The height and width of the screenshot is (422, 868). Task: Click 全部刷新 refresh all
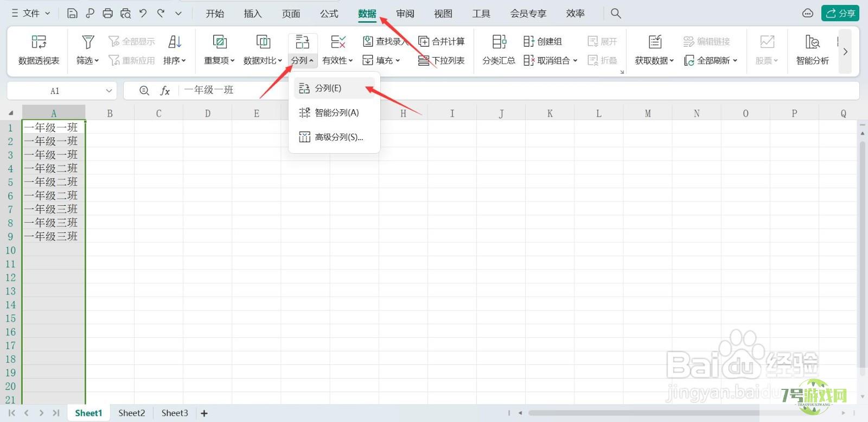(x=711, y=60)
